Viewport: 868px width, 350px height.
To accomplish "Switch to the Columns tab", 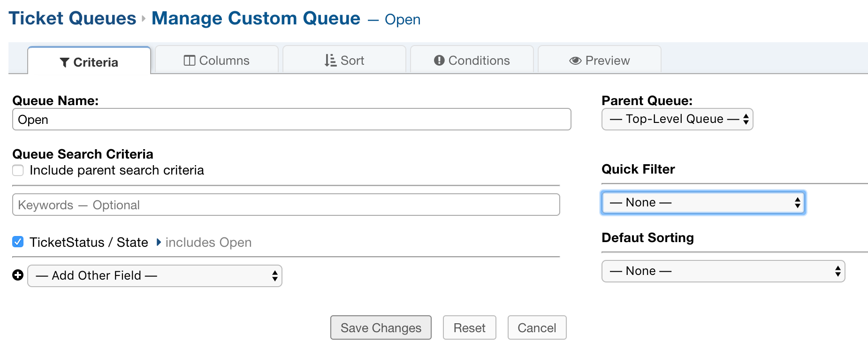I will (217, 61).
